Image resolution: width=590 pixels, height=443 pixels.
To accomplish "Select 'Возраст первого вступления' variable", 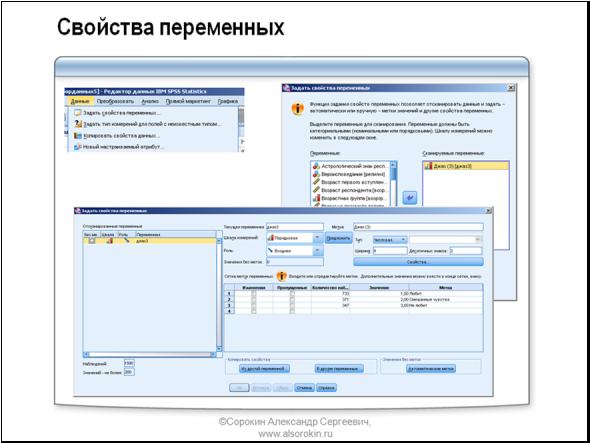I will [350, 182].
